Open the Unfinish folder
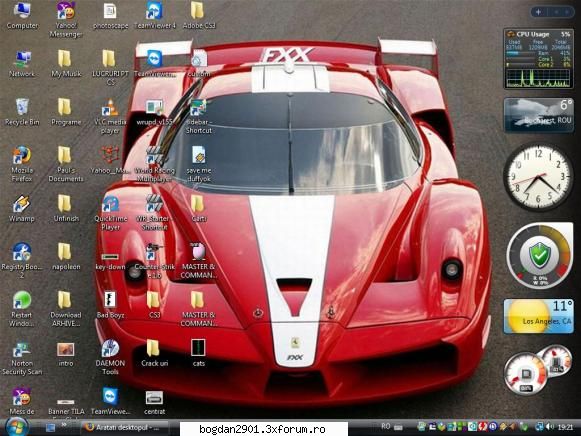 (66, 209)
